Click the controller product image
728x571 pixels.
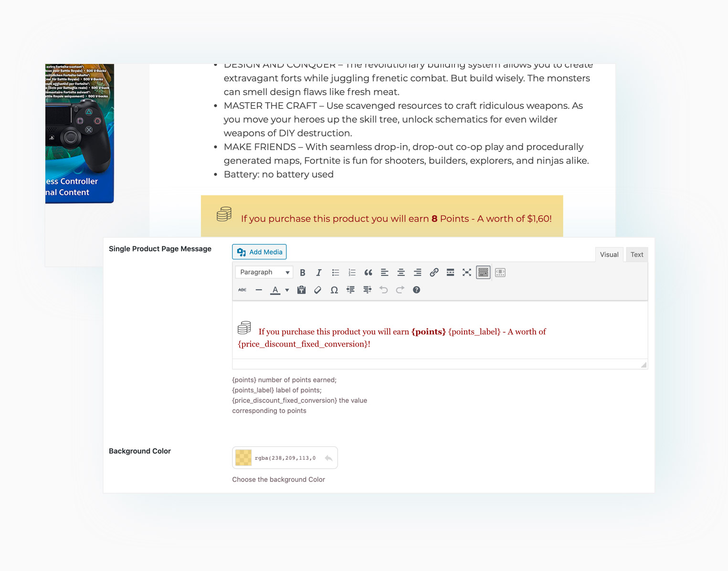click(x=79, y=133)
